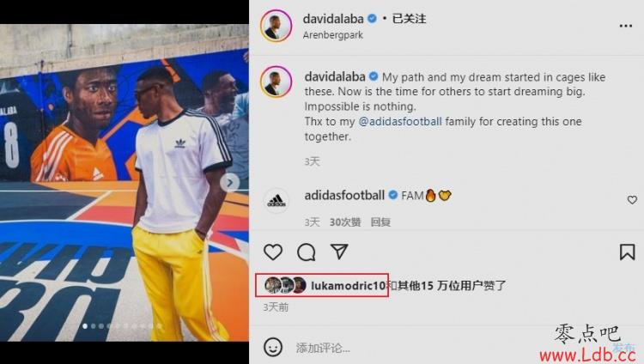Open comments with the speech bubble icon
Viewport: 644px width, 364px height.
pos(306,252)
